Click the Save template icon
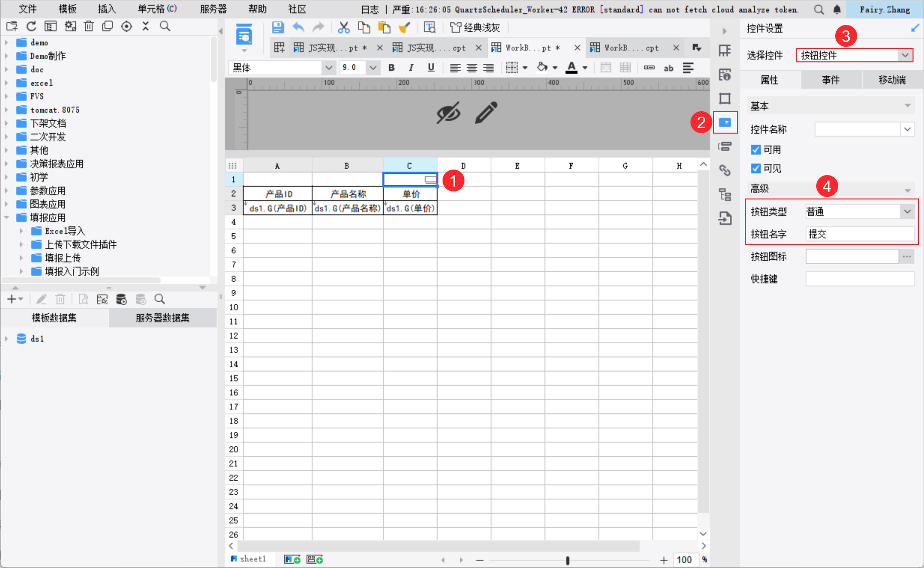Viewport: 924px width, 568px height. pyautogui.click(x=278, y=27)
